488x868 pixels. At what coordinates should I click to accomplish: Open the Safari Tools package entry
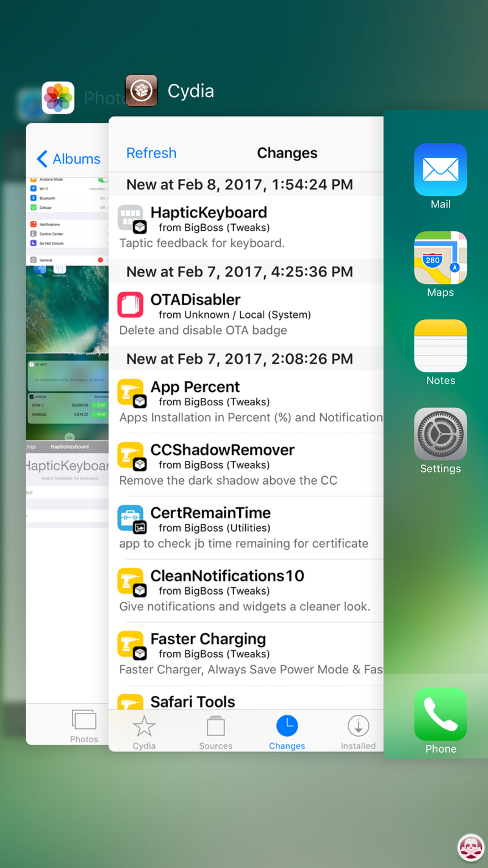(246, 698)
